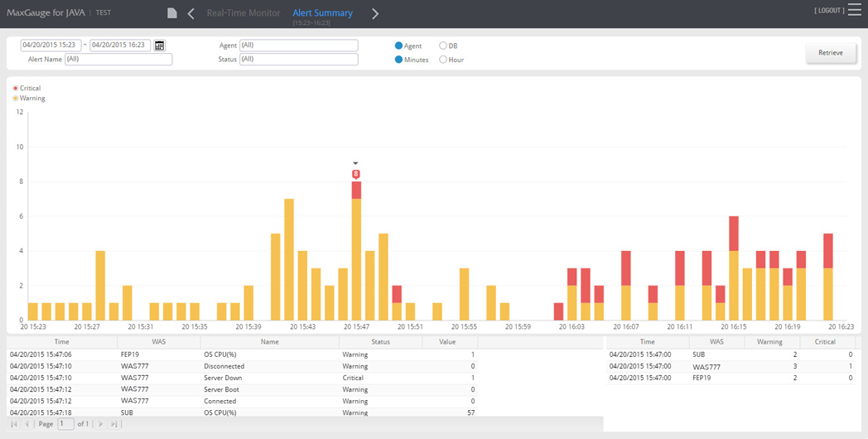Click the Retrieve button
The image size is (868, 439).
(831, 53)
